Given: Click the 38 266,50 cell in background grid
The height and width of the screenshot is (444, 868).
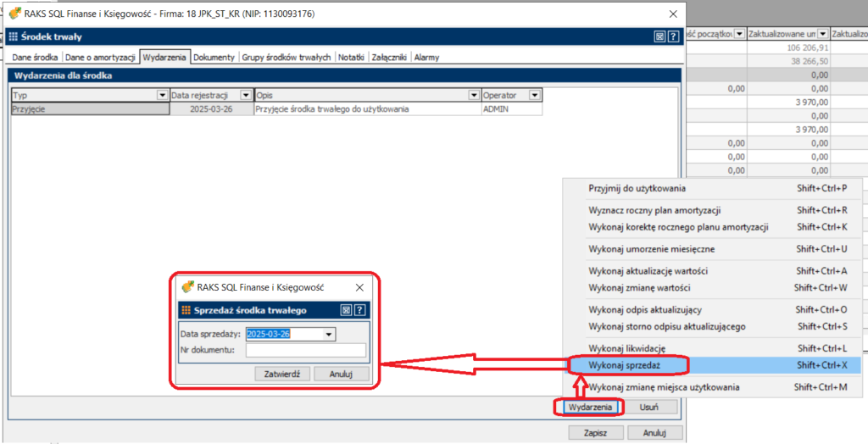Looking at the screenshot, I should (788, 62).
